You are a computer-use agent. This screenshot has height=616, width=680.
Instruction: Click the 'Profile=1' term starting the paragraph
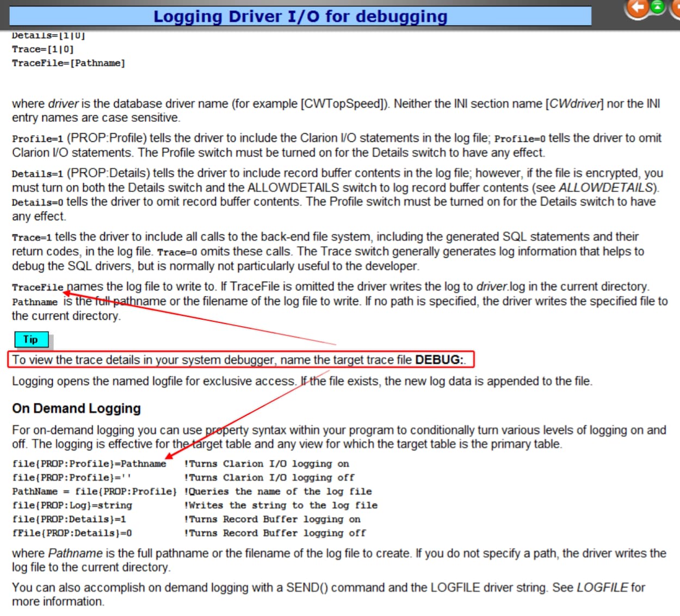pyautogui.click(x=38, y=139)
